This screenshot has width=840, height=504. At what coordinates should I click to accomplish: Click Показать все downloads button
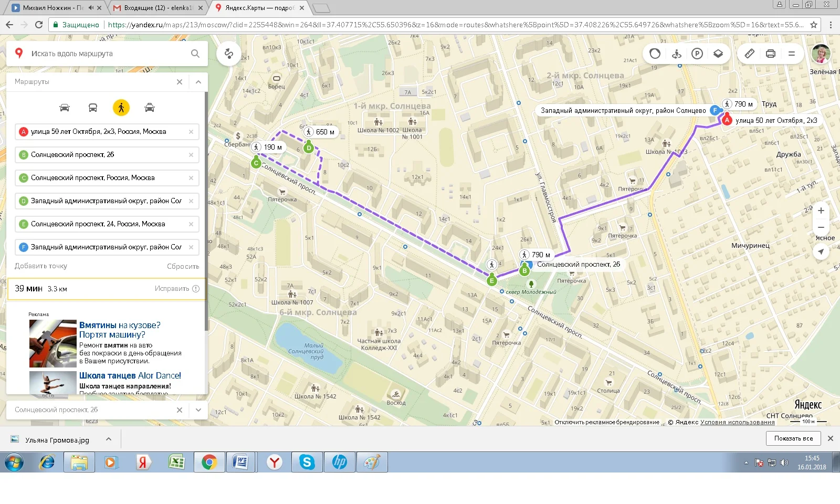pyautogui.click(x=793, y=438)
